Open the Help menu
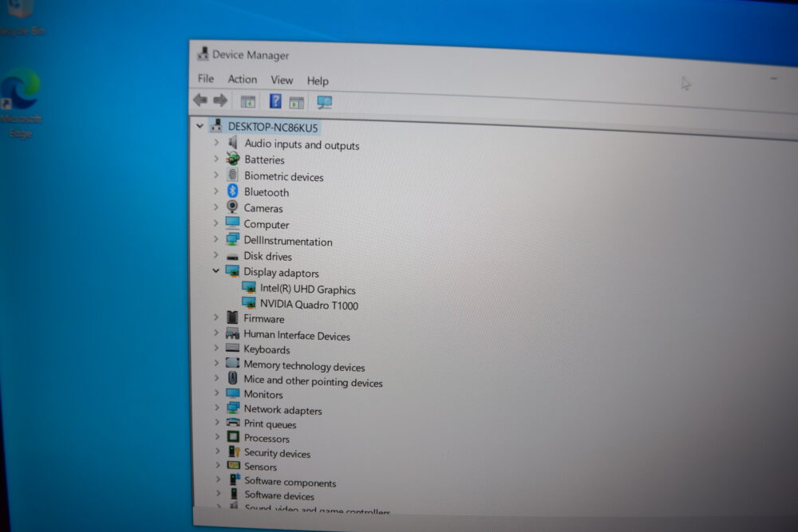The image size is (798, 532). pos(318,81)
